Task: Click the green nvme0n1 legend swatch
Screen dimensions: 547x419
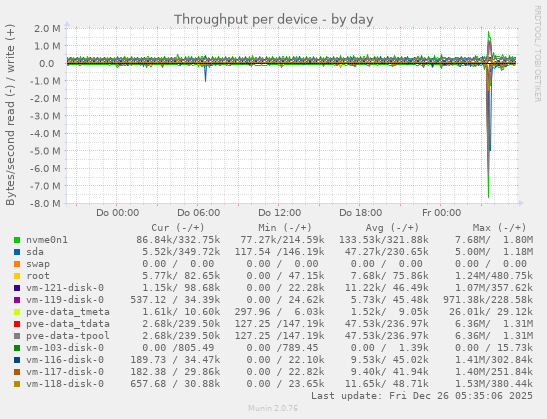Action: tap(17, 240)
